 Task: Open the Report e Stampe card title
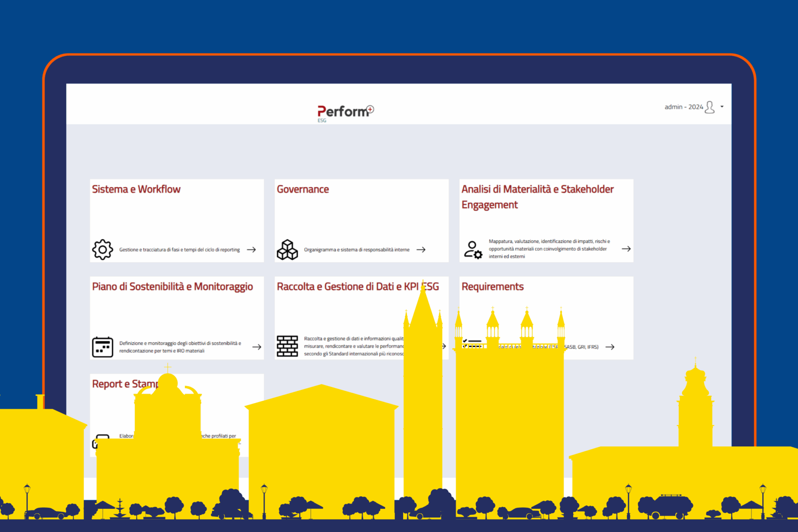(x=125, y=384)
